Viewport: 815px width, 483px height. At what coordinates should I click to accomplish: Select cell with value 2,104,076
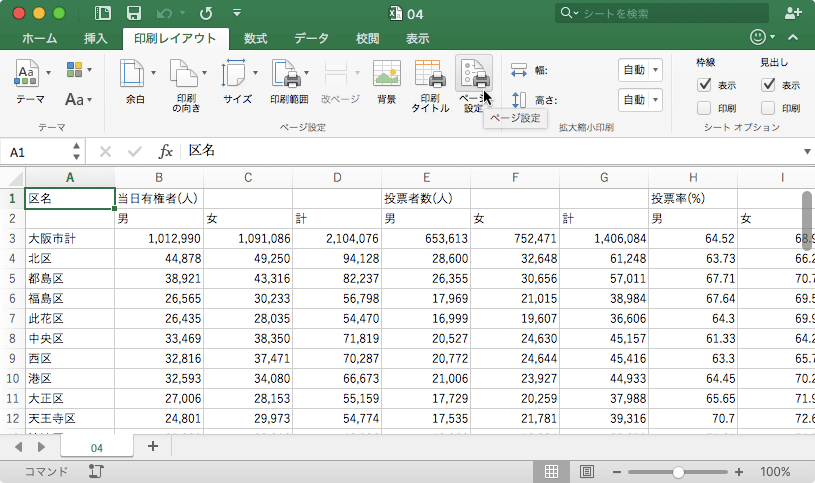click(x=337, y=239)
